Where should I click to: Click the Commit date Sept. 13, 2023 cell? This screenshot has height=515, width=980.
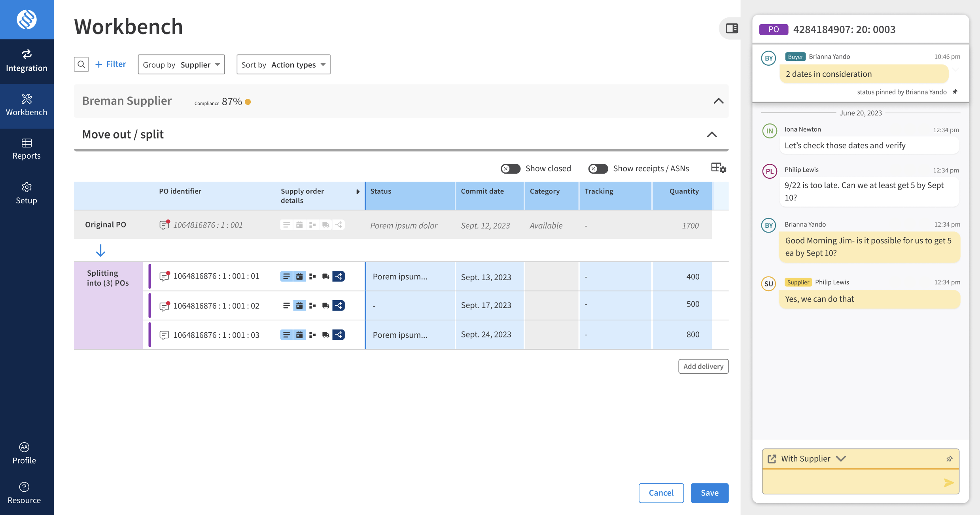pyautogui.click(x=490, y=276)
